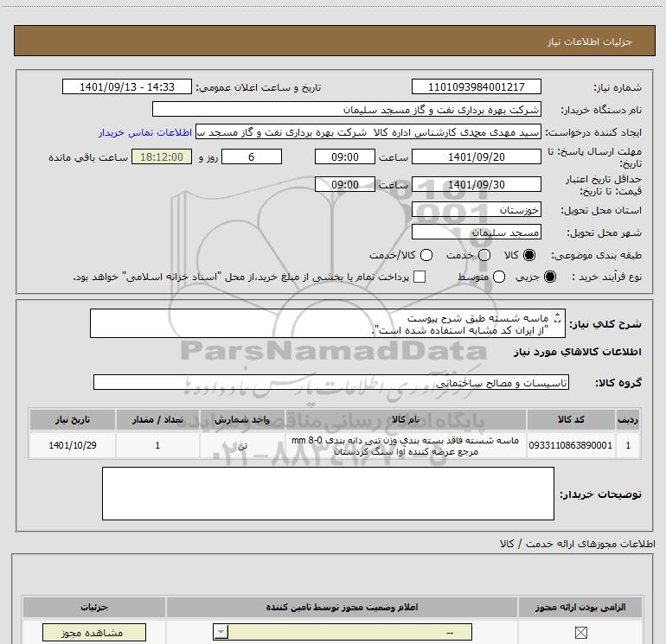Image resolution: width=666 pixels, height=644 pixels.
Task: Click the گروه کالا field تاسیسات و مصالح ساختمانی
Action: click(331, 382)
